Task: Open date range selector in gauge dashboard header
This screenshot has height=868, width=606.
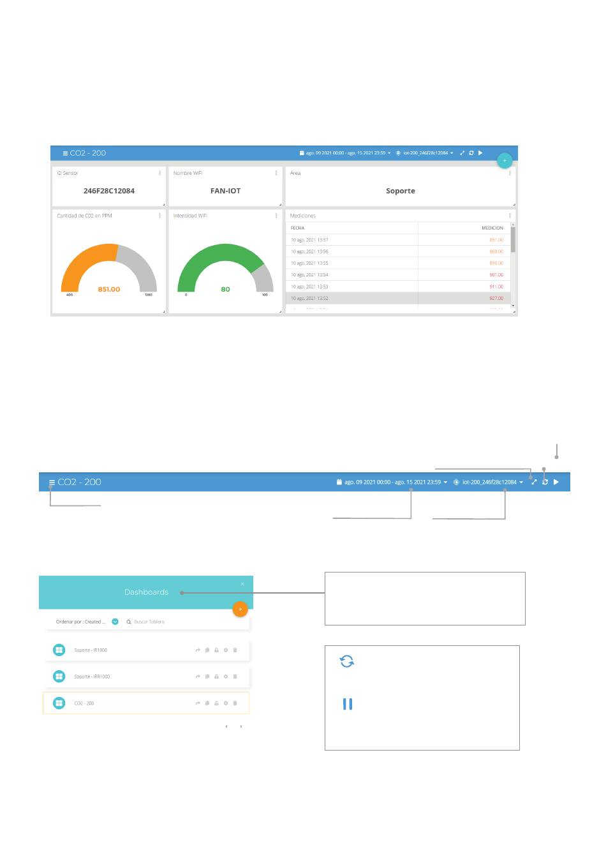Action: pos(345,153)
